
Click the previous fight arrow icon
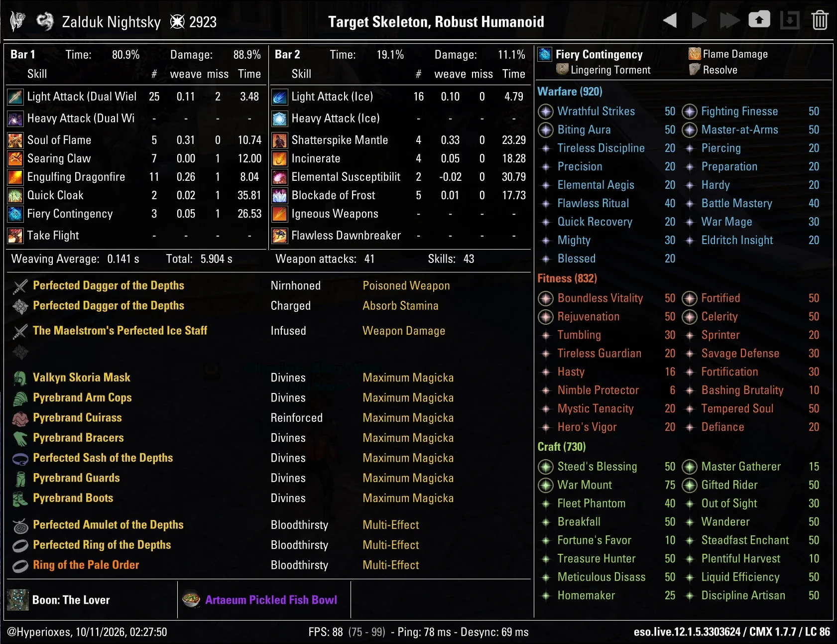click(670, 21)
